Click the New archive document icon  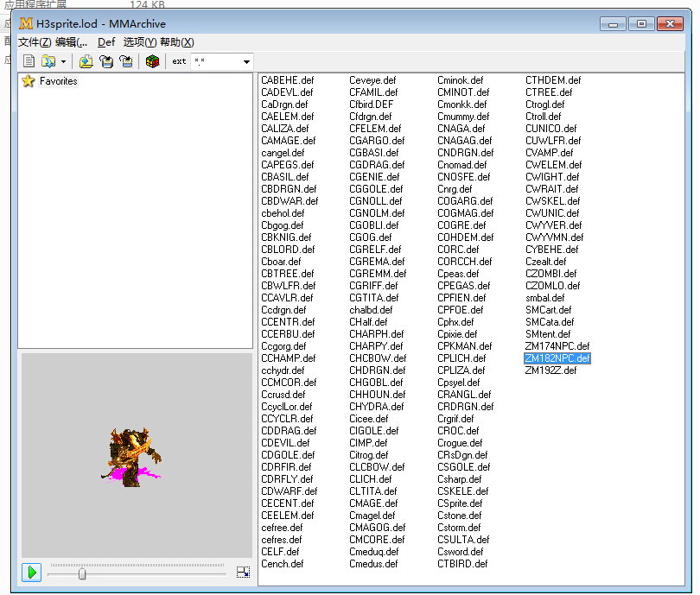click(x=29, y=61)
